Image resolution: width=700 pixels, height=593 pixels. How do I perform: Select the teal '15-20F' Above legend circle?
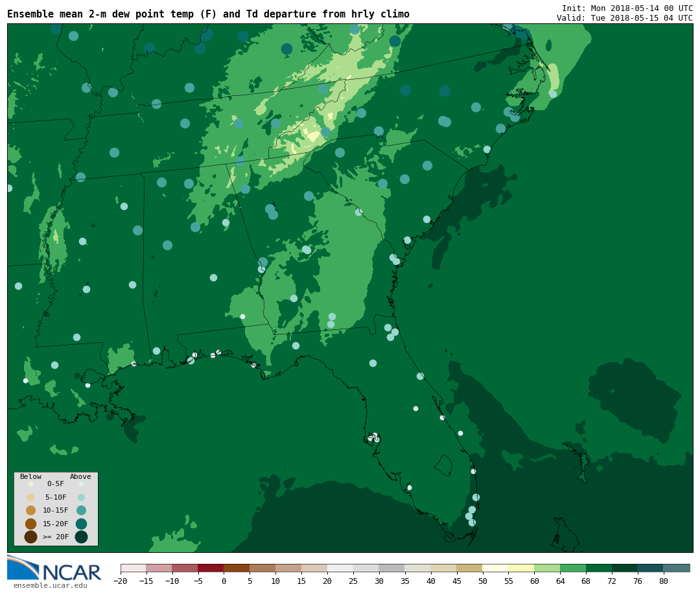81,524
